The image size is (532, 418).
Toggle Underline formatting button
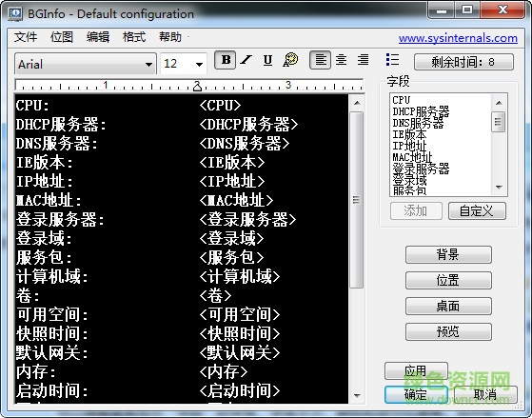267,60
